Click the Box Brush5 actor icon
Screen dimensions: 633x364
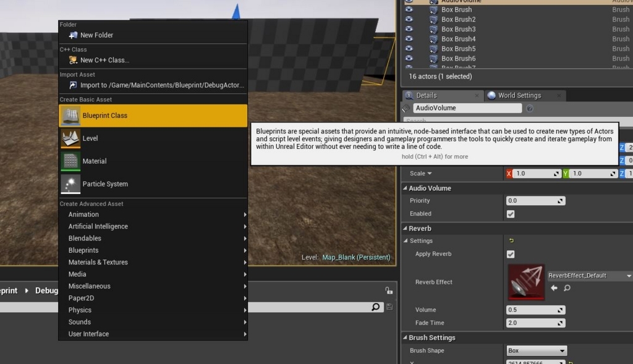pos(433,49)
